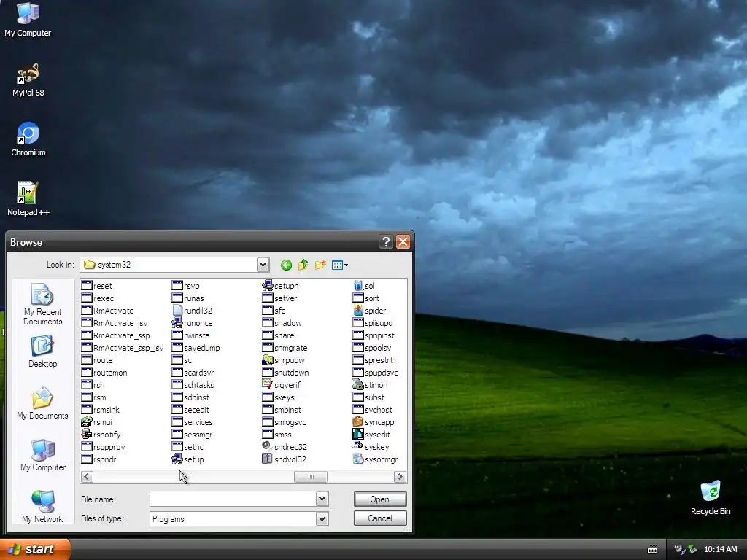Viewport: 747px width, 560px height.
Task: Select the sethc file
Action: click(x=187, y=447)
